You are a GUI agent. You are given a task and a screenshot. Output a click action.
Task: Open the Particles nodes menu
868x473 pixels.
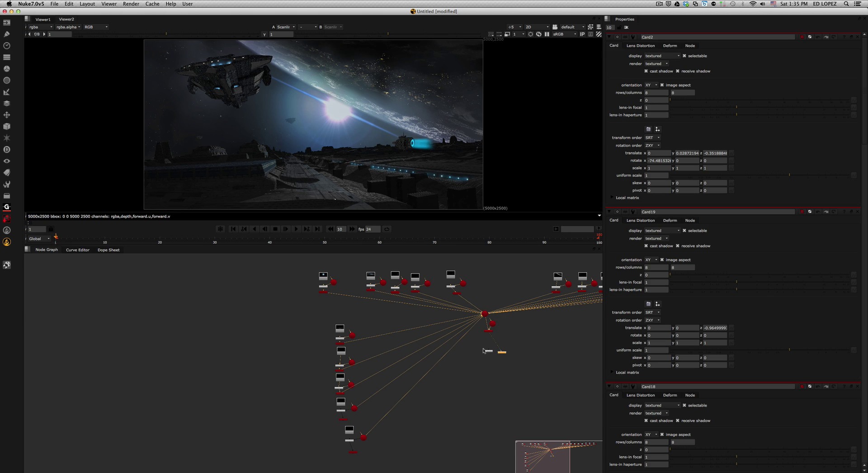tap(7, 138)
